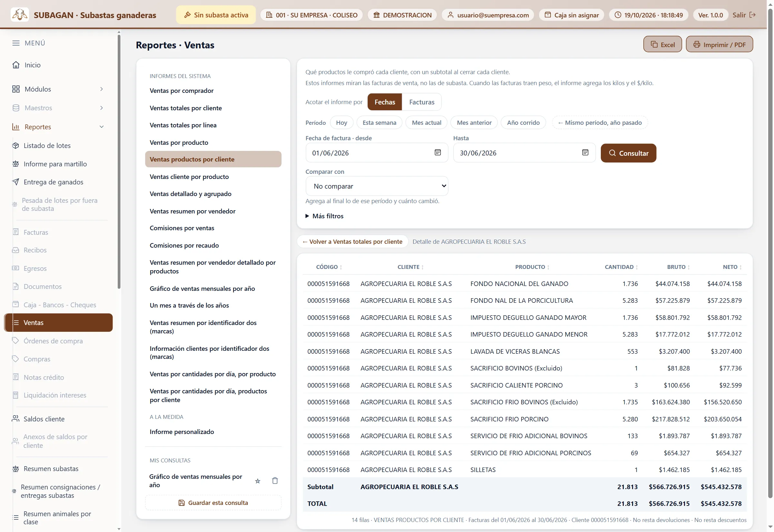774x532 pixels.
Task: Expand the Maestros sidebar section
Action: pos(58,108)
